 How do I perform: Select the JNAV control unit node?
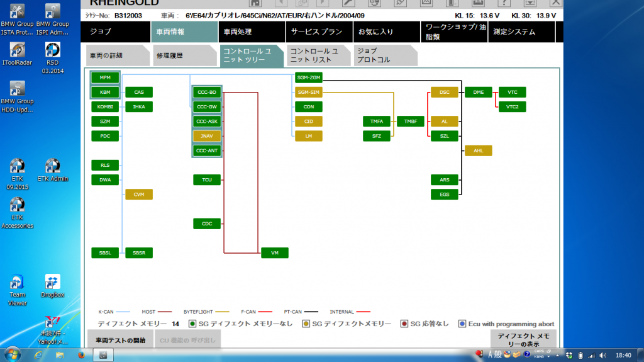pos(206,136)
